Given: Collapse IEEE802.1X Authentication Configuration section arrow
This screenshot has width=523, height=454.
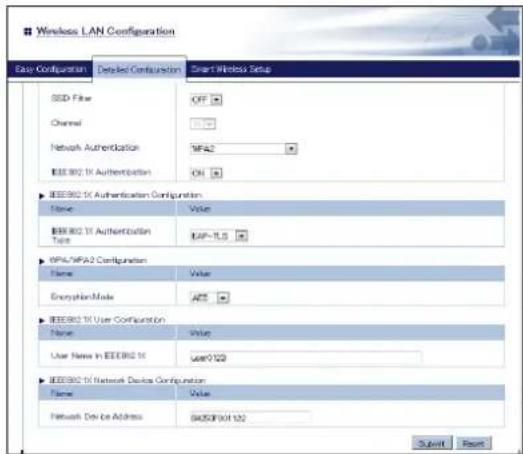Looking at the screenshot, I should pyautogui.click(x=42, y=196).
